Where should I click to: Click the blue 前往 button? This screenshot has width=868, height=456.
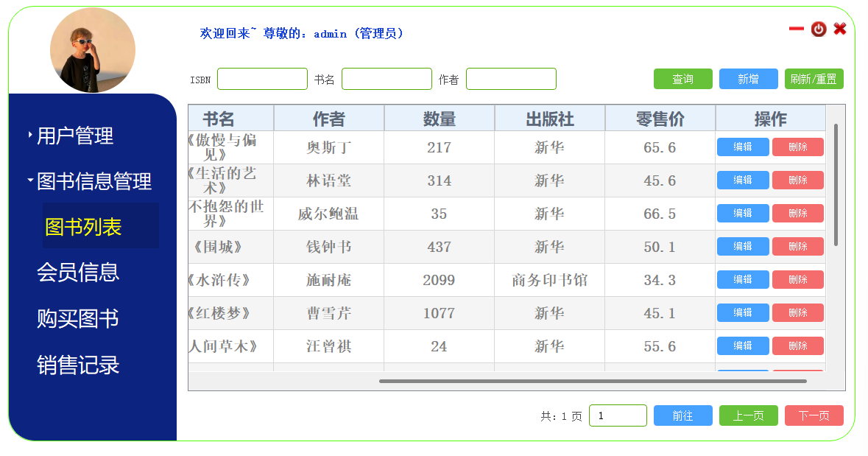[x=683, y=415]
